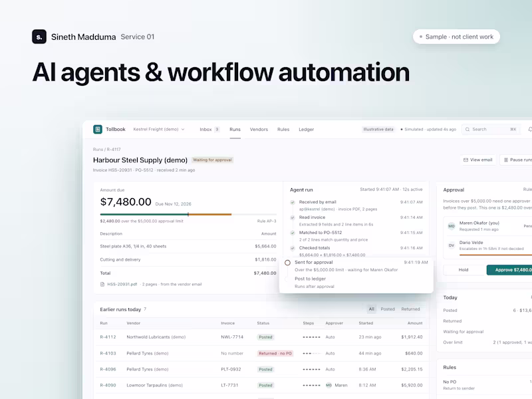The image size is (532, 399).
Task: Click the Tollbook logo icon
Action: [x=98, y=129]
